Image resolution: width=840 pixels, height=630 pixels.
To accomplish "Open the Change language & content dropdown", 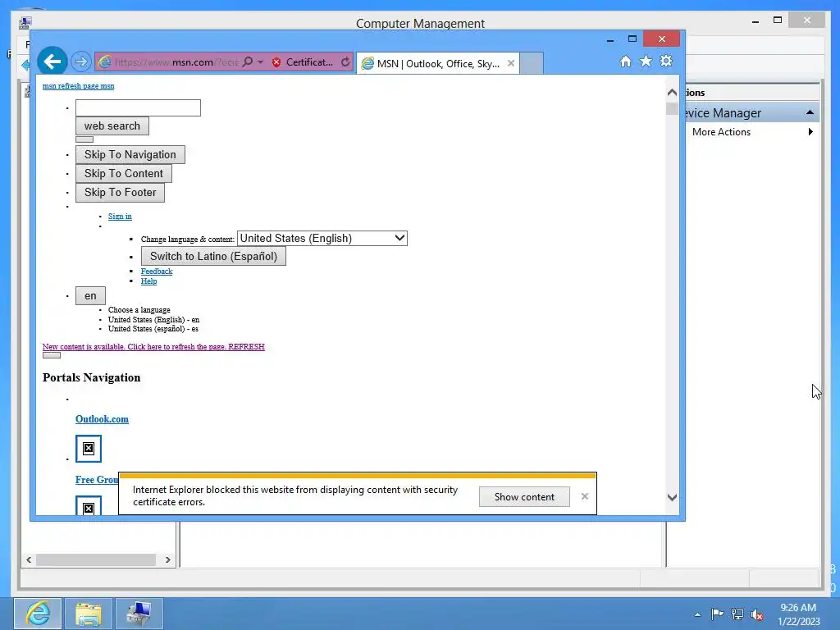I will coord(322,239).
